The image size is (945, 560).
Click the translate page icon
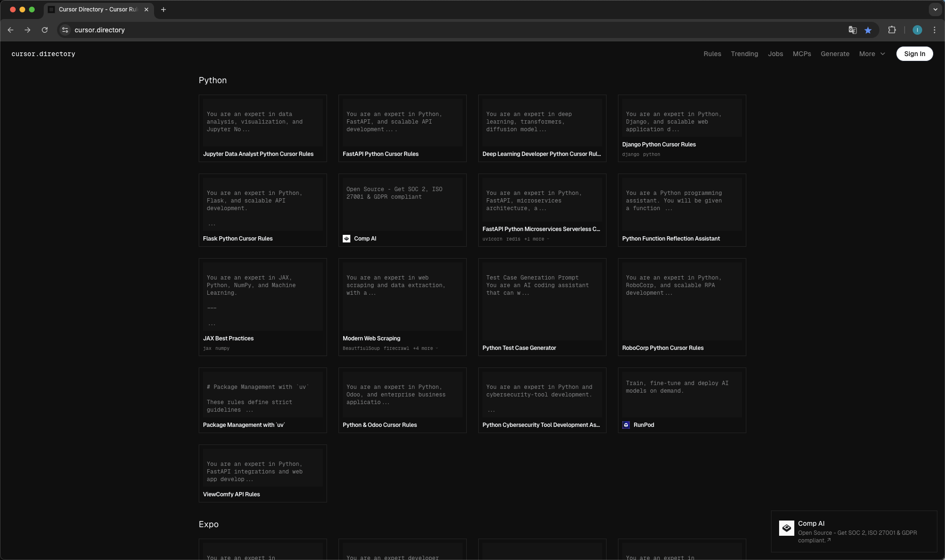click(853, 30)
